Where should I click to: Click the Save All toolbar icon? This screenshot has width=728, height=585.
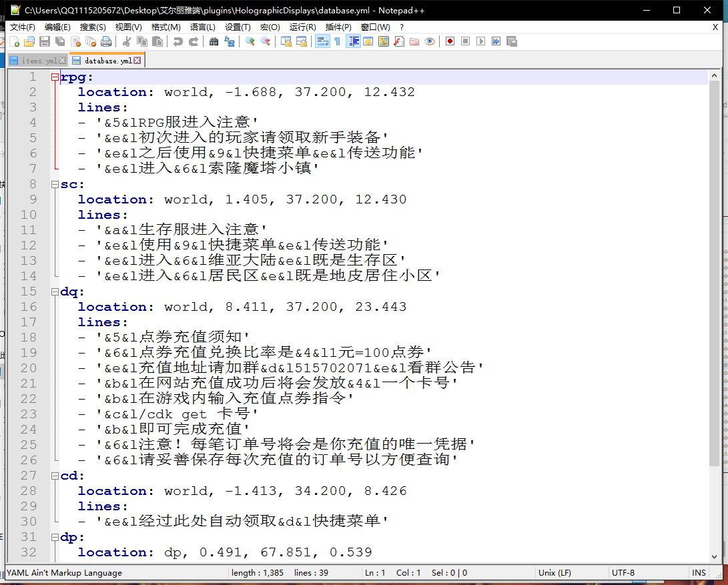coord(60,42)
